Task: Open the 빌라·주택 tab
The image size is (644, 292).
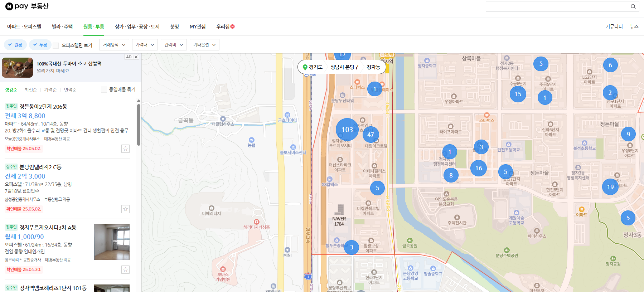Action: (62, 26)
